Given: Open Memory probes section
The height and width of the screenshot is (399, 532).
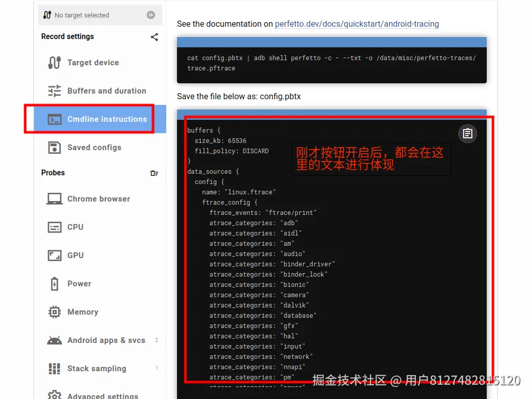Looking at the screenshot, I should (x=100, y=312).
